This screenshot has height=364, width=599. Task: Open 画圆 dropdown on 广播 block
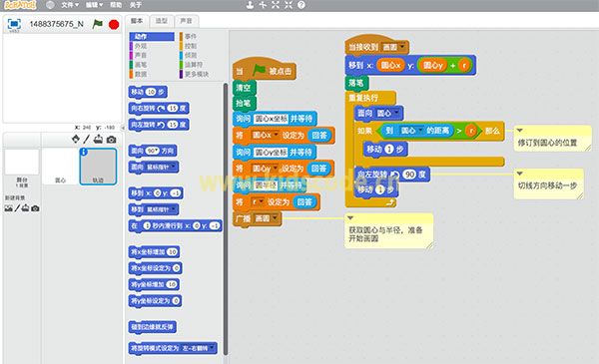point(276,218)
